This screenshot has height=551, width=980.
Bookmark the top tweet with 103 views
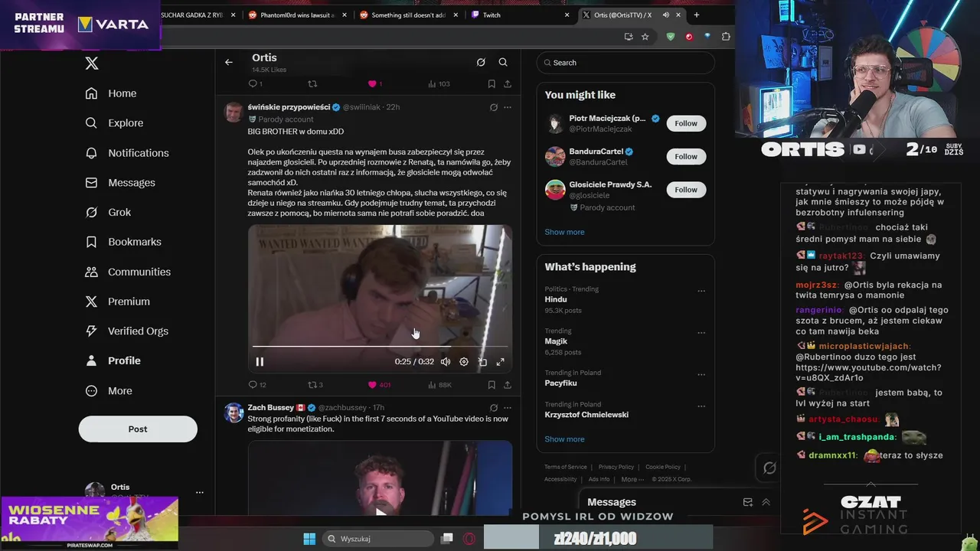[x=492, y=84]
